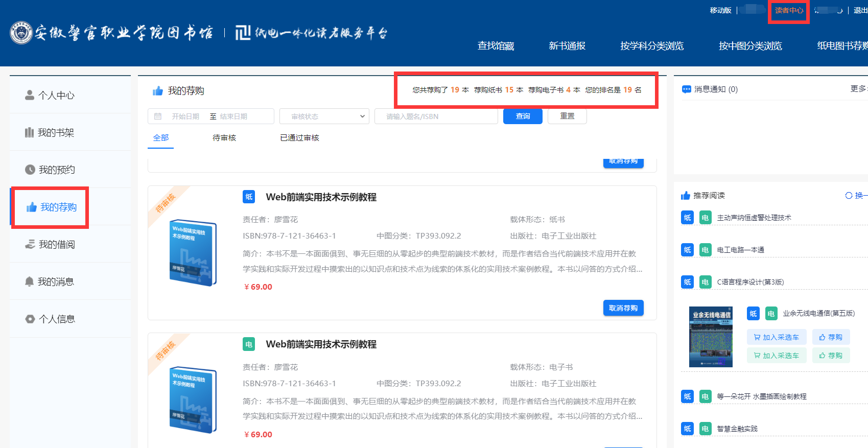868x448 pixels.
Task: Switch to the 待审核 tab
Action: pos(224,138)
